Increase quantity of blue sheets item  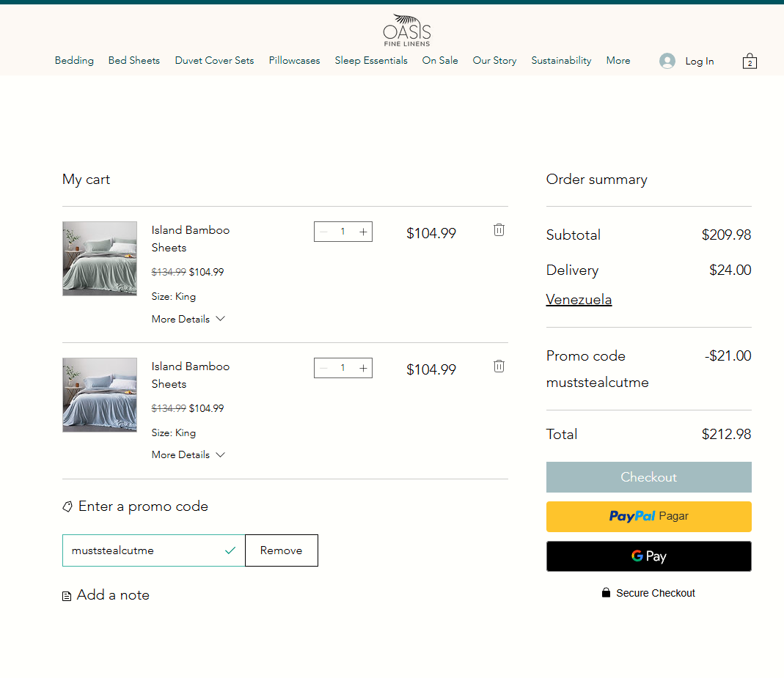click(363, 368)
